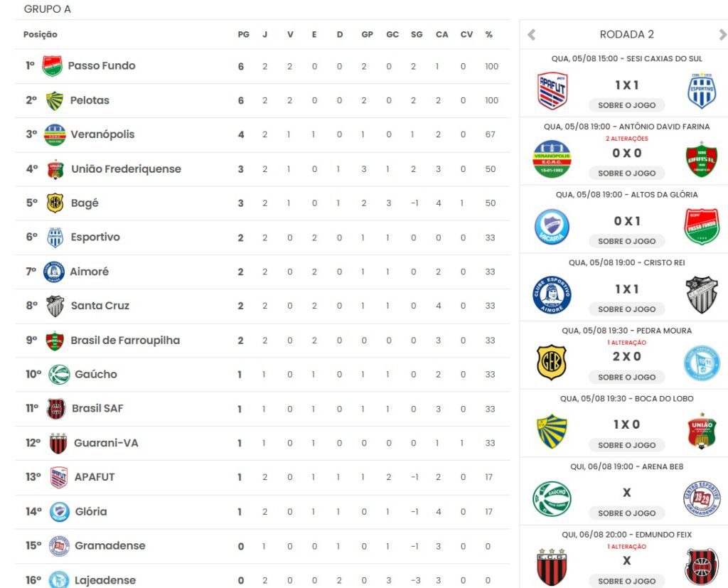
Task: Click the Rodada 2 heading
Action: pyautogui.click(x=627, y=34)
